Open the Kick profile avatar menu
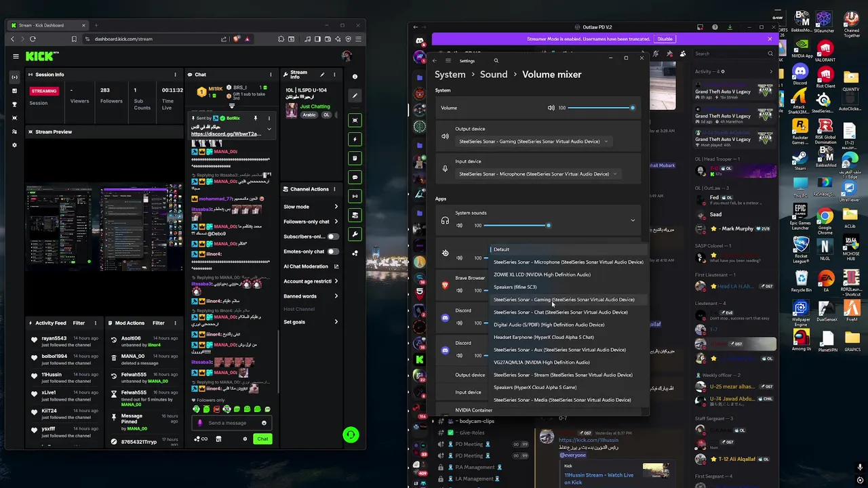Viewport: 868px width, 488px height. 347,56
